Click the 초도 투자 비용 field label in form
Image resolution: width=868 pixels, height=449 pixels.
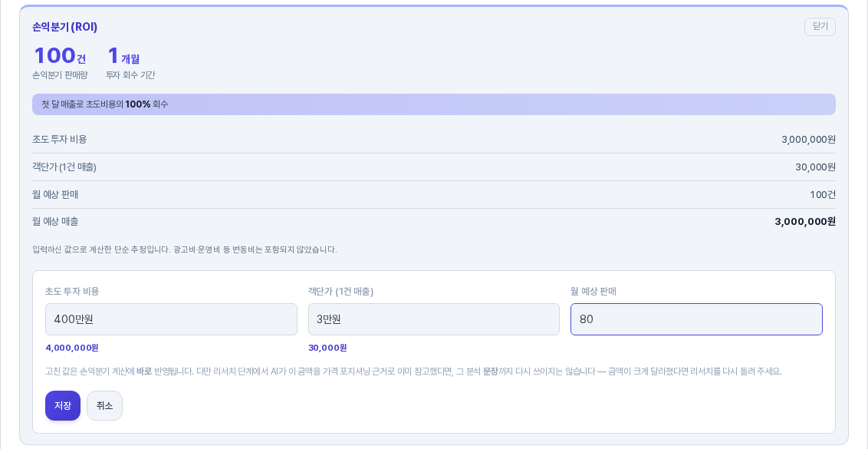(x=73, y=292)
